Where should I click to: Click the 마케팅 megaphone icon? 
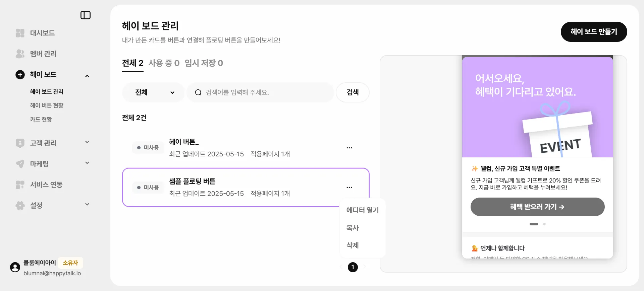click(x=20, y=164)
